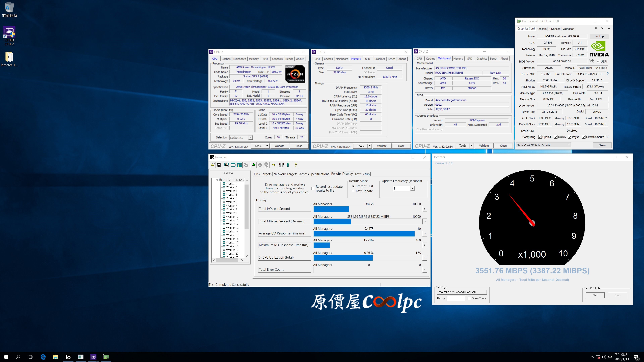This screenshot has width=644, height=362.
Task: Open Sensors tab in GPU-Z
Action: click(x=542, y=29)
